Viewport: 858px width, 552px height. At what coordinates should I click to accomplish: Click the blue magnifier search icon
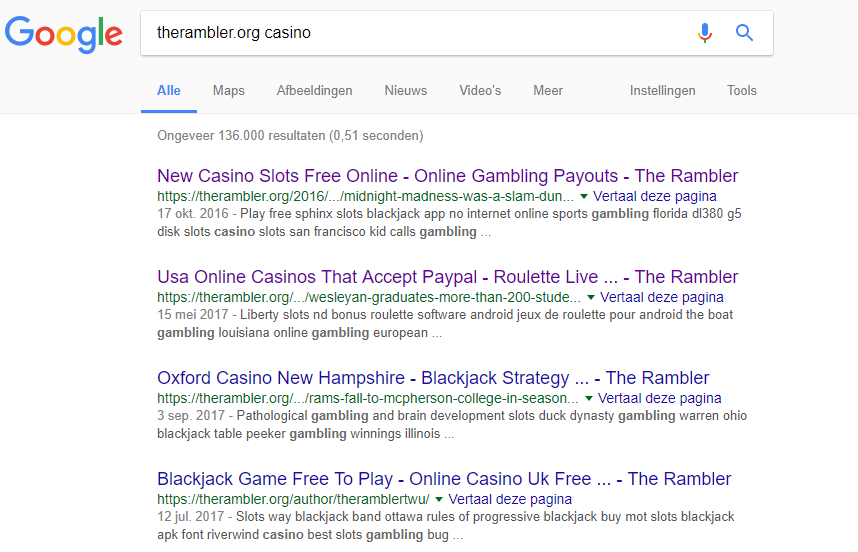(744, 33)
